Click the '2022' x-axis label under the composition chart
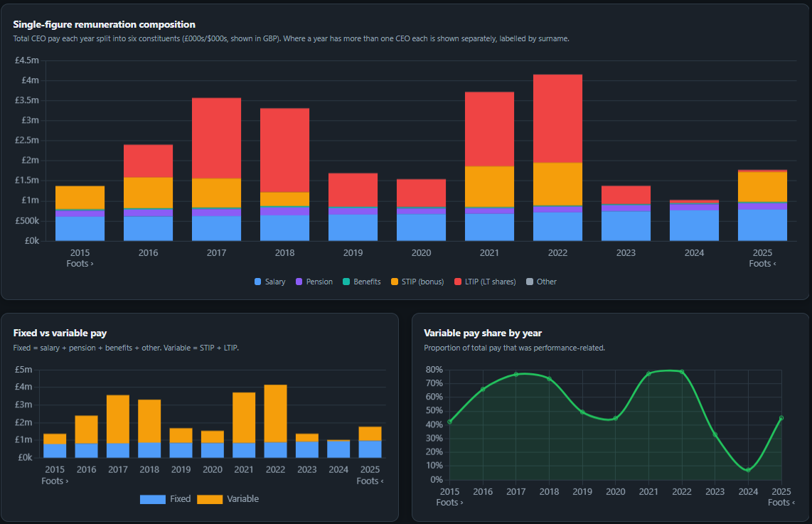 (x=557, y=252)
